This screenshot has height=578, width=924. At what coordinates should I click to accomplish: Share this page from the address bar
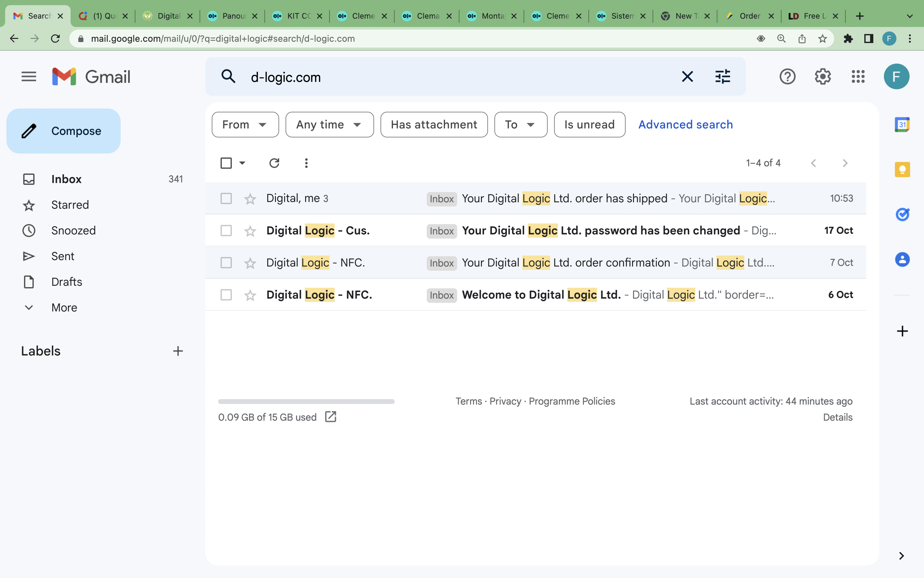(x=802, y=39)
